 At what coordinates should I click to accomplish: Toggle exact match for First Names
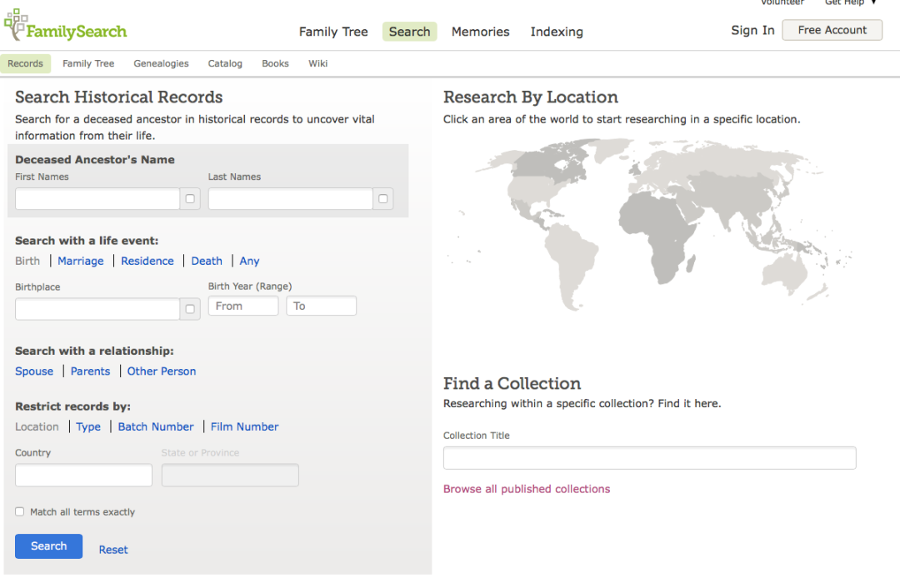coord(190,199)
